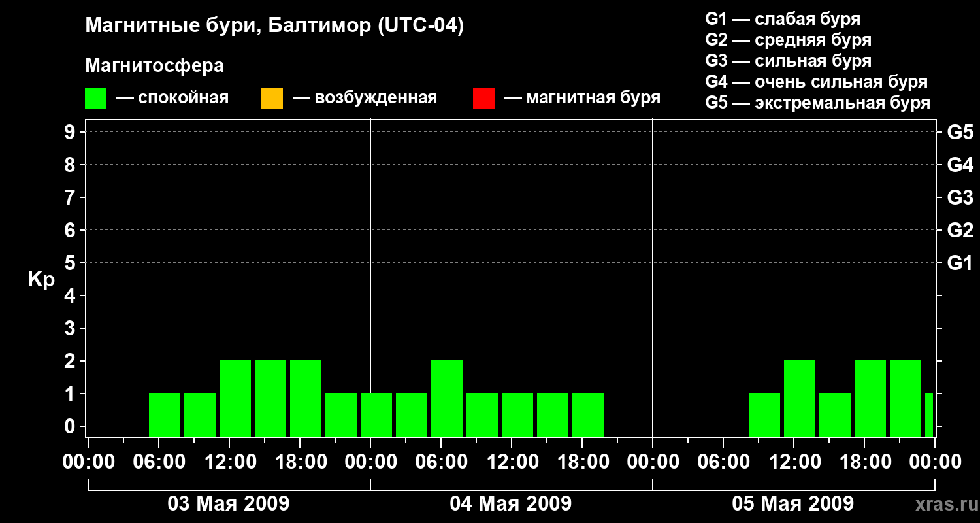Screen dimensions: 980x523
Task: Click 'G3 — сильная буря' legend line
Action: tap(789, 61)
